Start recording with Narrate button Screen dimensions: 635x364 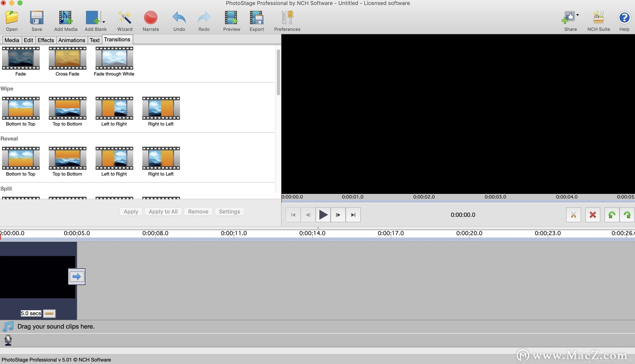[150, 18]
